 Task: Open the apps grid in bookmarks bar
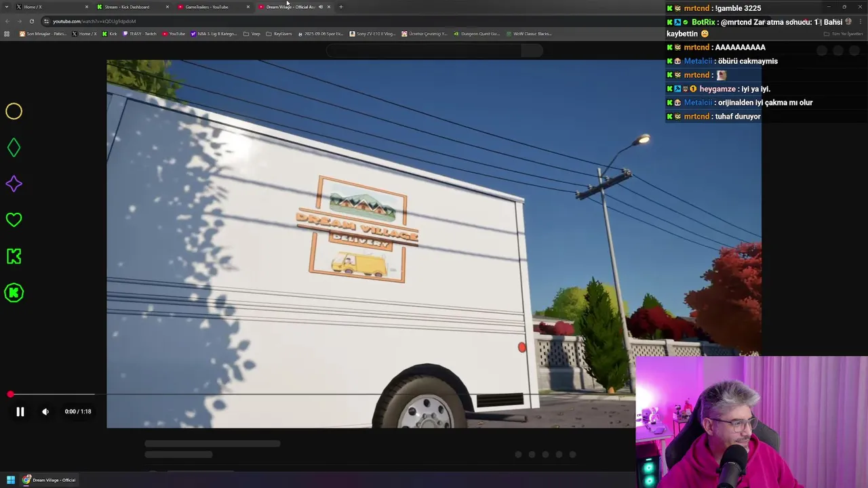coord(7,34)
